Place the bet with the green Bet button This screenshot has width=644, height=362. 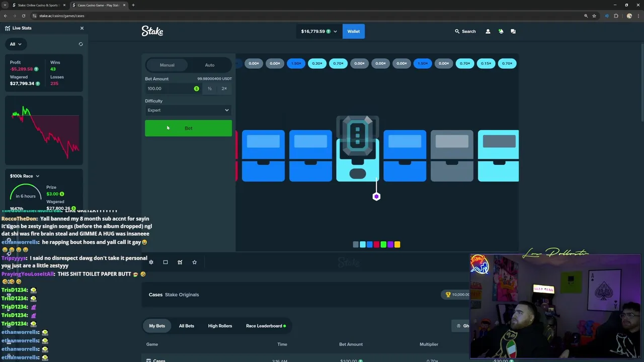[x=188, y=128]
